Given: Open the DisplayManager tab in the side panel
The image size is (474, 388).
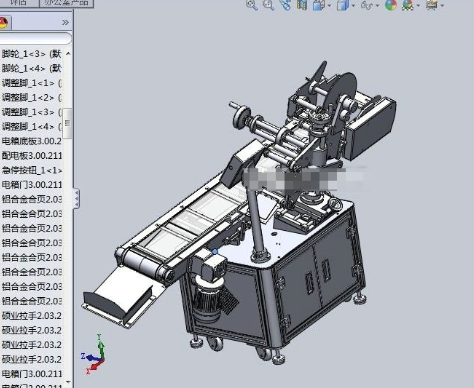Looking at the screenshot, I should pos(4,23).
